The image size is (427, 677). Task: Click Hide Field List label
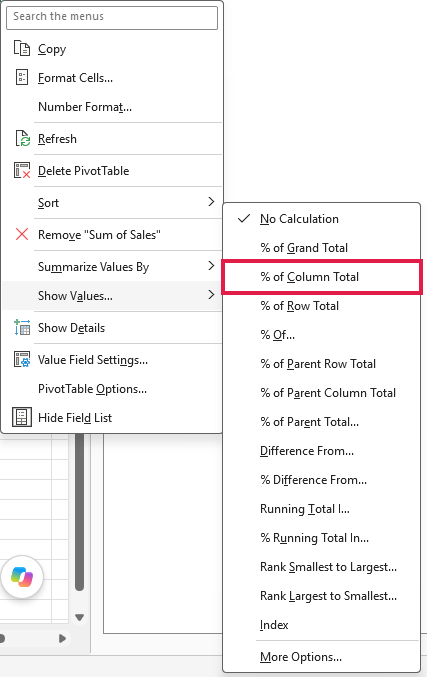point(75,418)
